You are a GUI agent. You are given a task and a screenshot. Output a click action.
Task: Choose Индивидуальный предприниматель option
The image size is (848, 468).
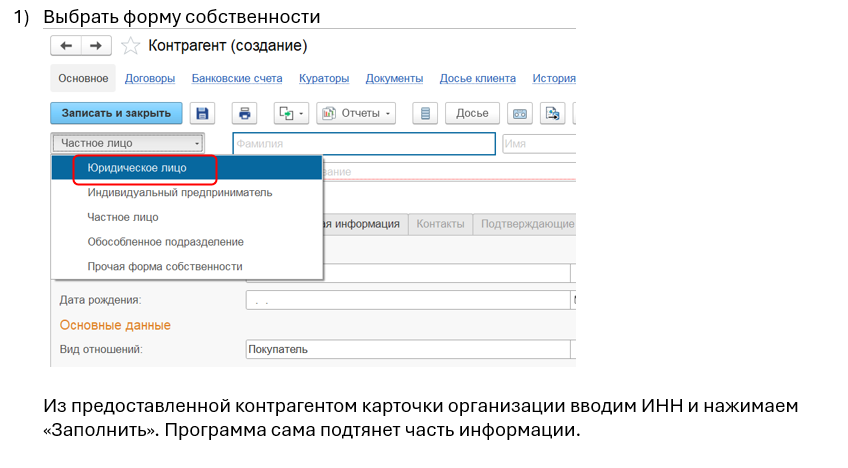point(180,192)
